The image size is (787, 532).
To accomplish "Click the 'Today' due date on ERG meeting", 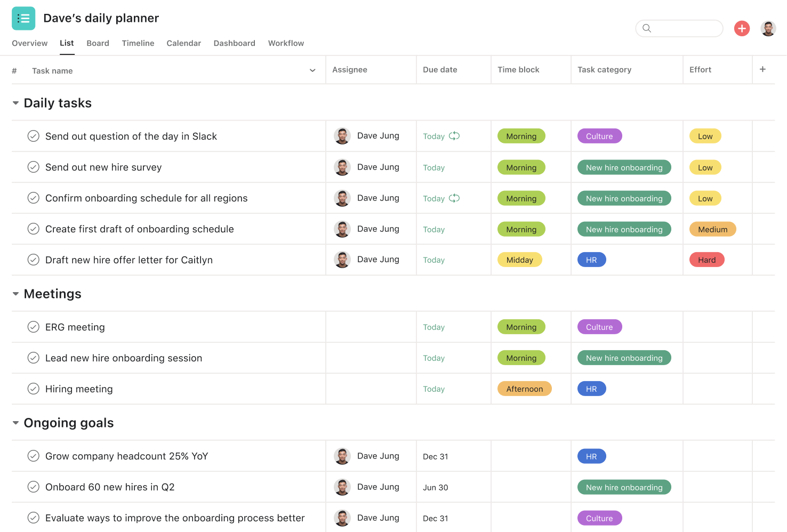I will (x=433, y=327).
